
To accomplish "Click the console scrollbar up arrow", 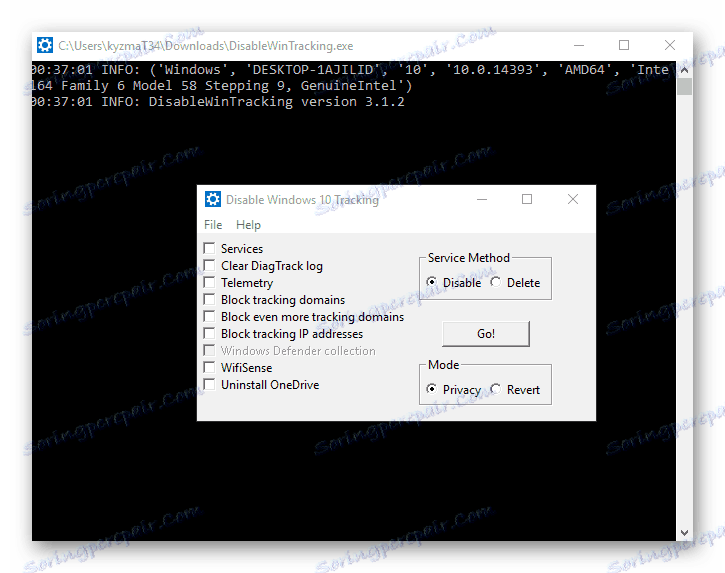I will (684, 70).
